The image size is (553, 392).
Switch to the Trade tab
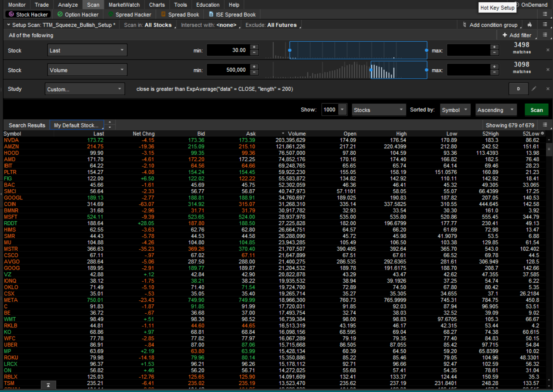click(x=42, y=5)
